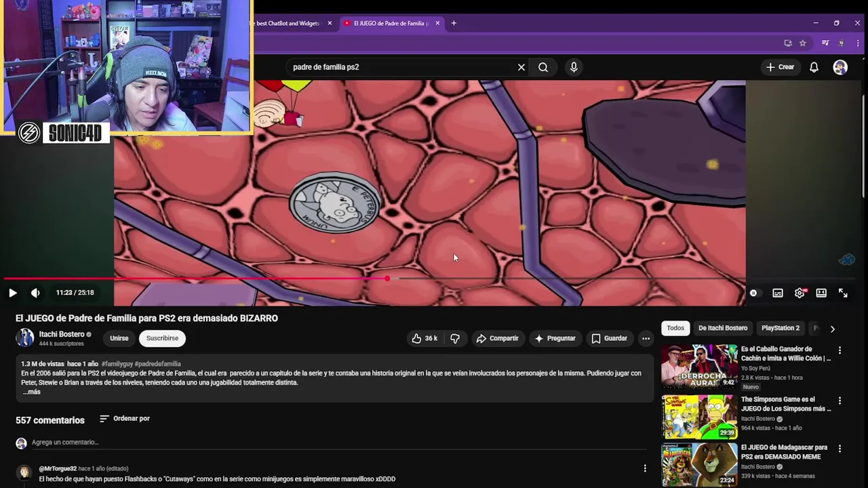Close the El JUEGO de Padre de Familia tab

(437, 23)
